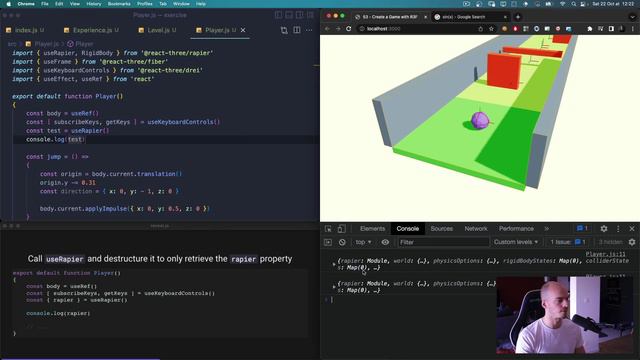This screenshot has height=360, width=640.
Task: Open the Level.js editor tab
Action: (x=157, y=30)
